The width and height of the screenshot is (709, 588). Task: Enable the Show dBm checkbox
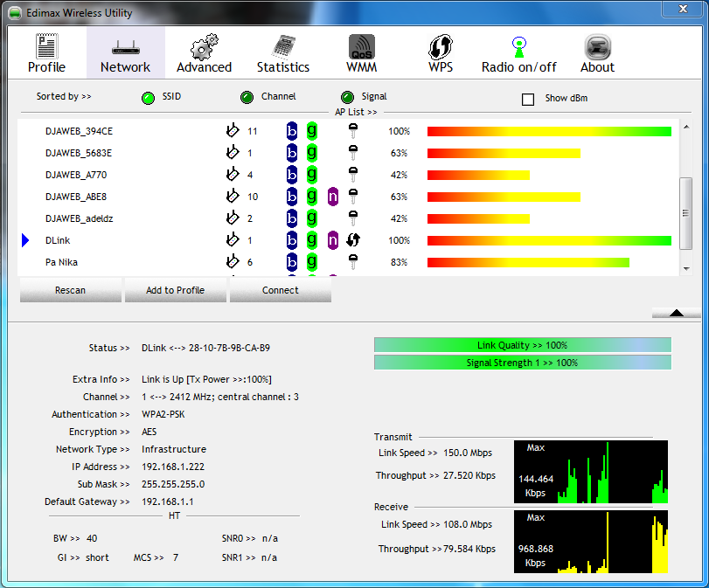528,99
